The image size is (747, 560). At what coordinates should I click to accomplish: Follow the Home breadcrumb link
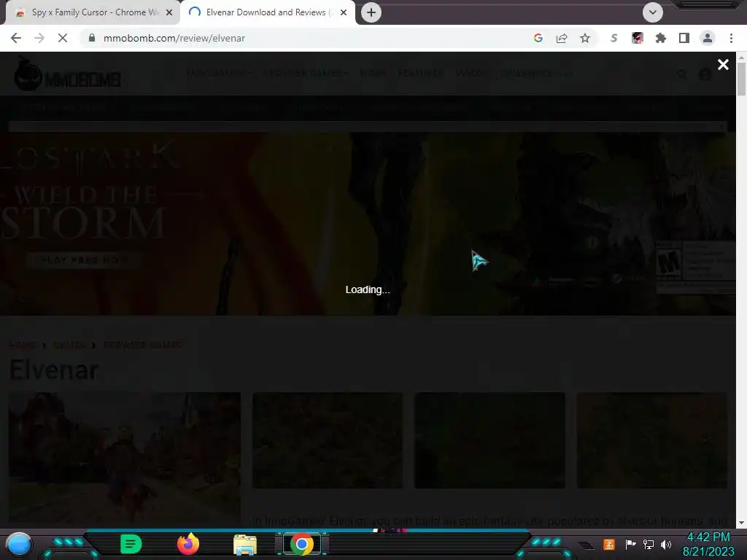23,345
